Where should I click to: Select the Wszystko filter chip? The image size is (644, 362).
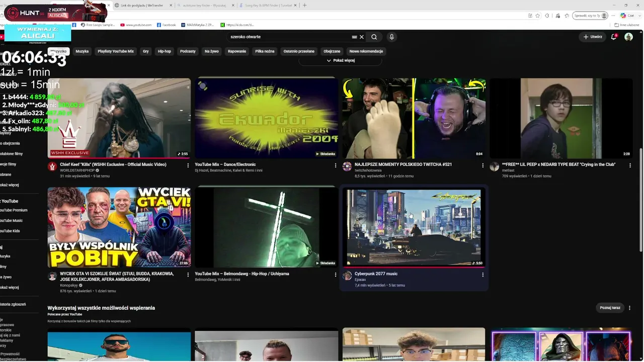pos(58,51)
